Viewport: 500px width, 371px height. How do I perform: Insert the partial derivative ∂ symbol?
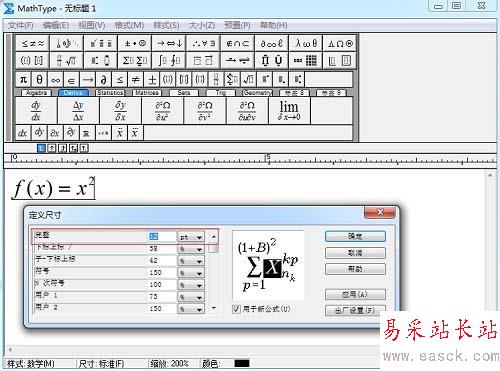103,80
